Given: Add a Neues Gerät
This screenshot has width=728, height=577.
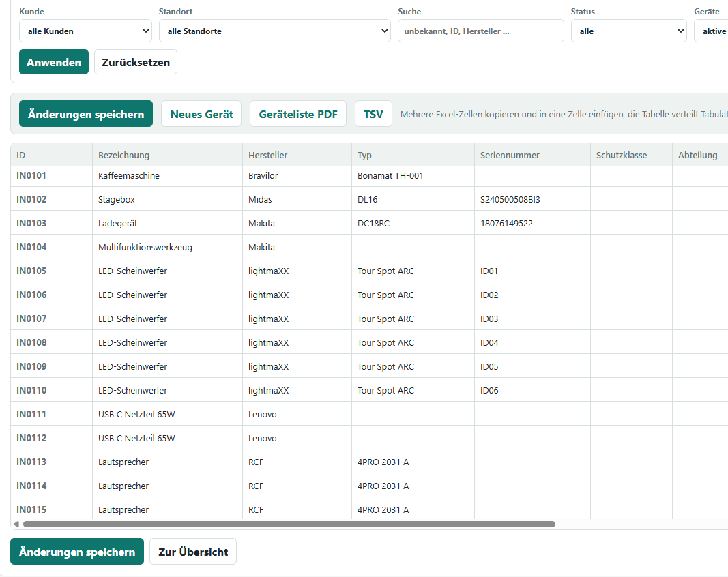Looking at the screenshot, I should tap(201, 114).
